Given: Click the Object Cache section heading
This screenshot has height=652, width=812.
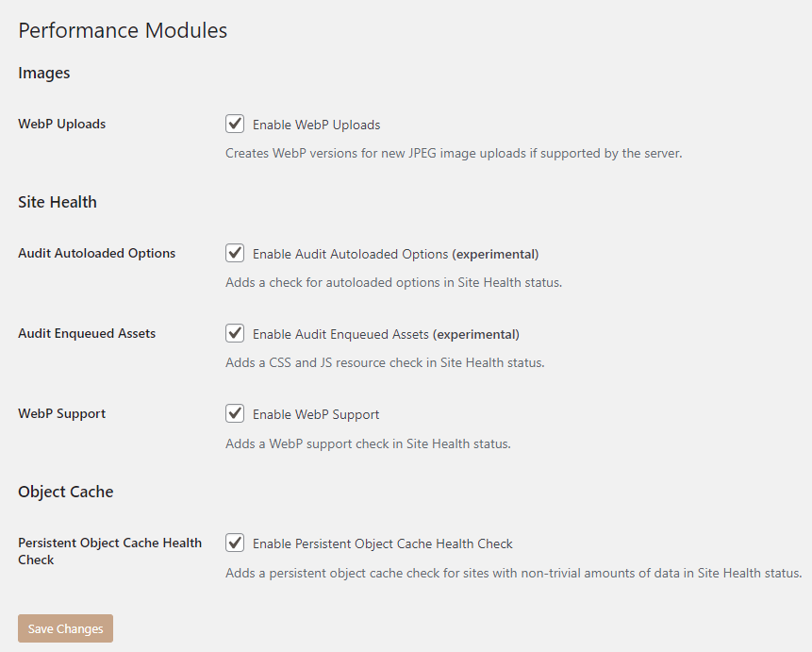Looking at the screenshot, I should 65,492.
